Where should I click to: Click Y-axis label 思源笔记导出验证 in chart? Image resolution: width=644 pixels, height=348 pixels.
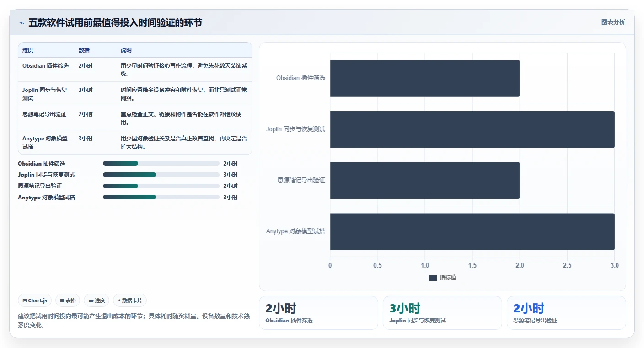point(301,181)
